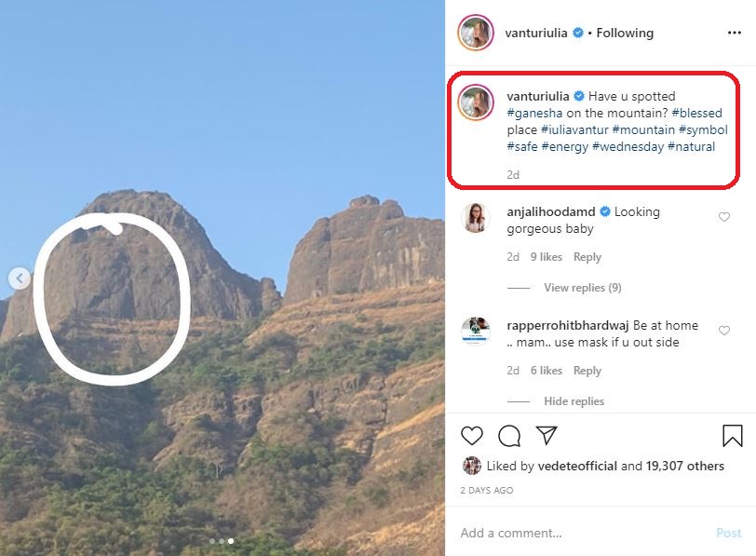Go to previous photo in carousel
The height and width of the screenshot is (556, 756).
coord(20,278)
